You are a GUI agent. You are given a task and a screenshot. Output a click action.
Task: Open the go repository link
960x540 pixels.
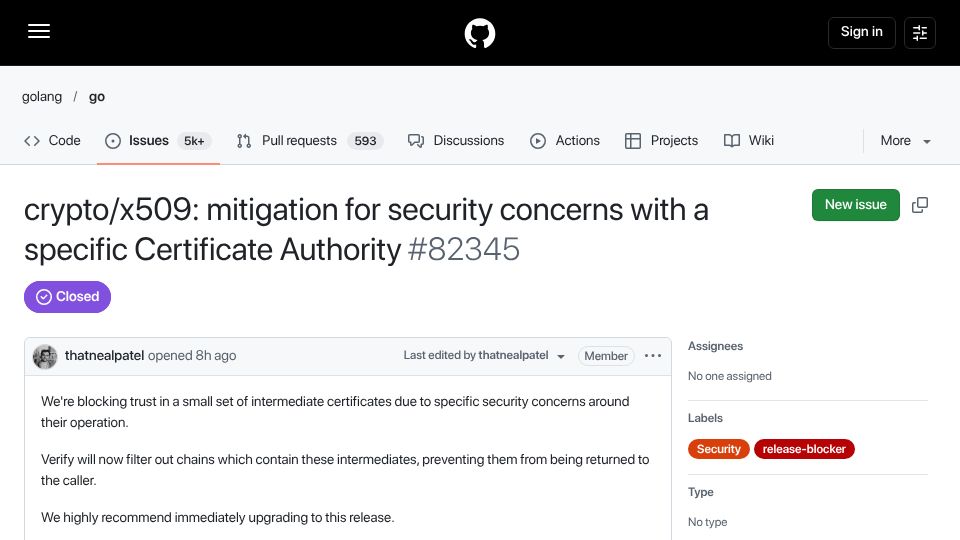coord(97,97)
